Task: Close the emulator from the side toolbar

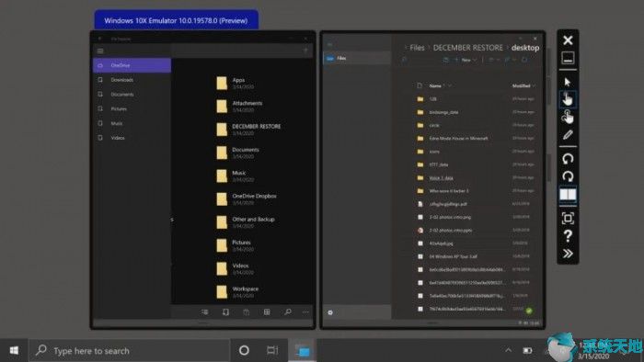Action: coord(568,40)
